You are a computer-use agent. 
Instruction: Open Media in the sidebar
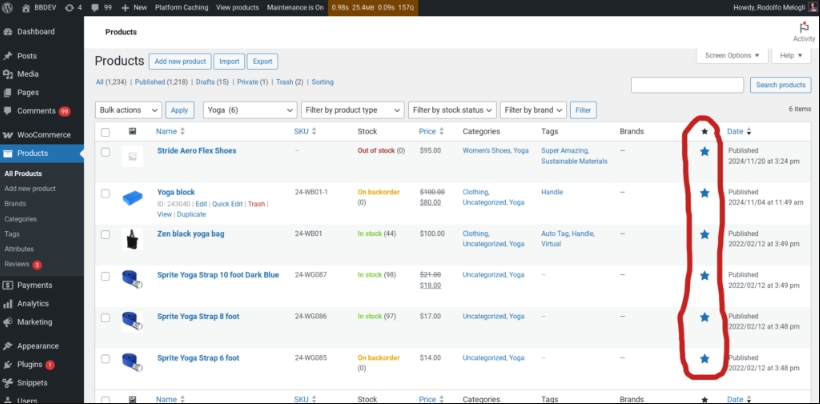coord(28,74)
